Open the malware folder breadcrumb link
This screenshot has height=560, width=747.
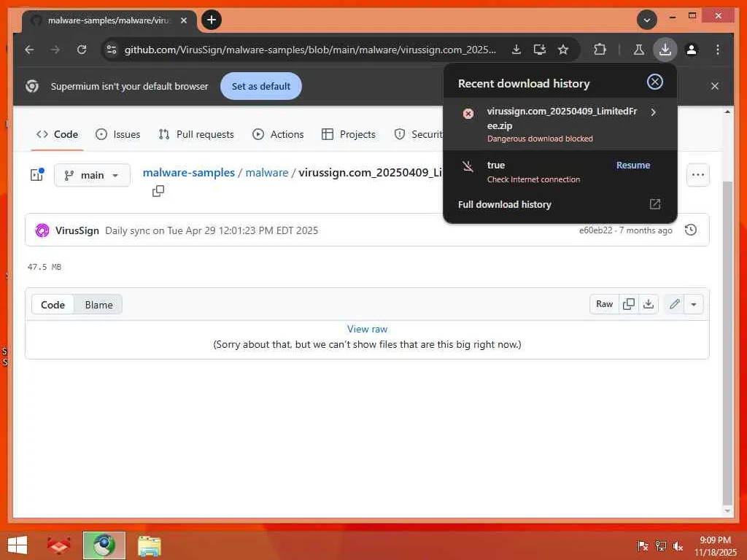pyautogui.click(x=267, y=172)
